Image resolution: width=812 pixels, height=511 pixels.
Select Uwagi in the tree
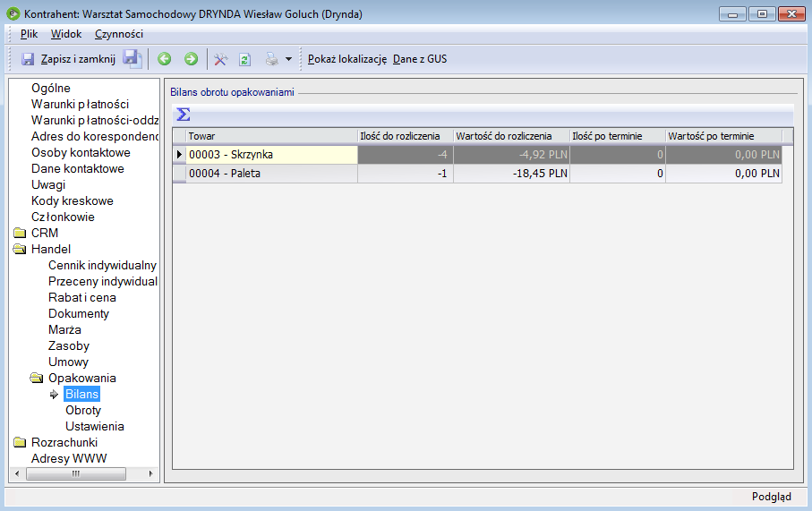pos(48,185)
